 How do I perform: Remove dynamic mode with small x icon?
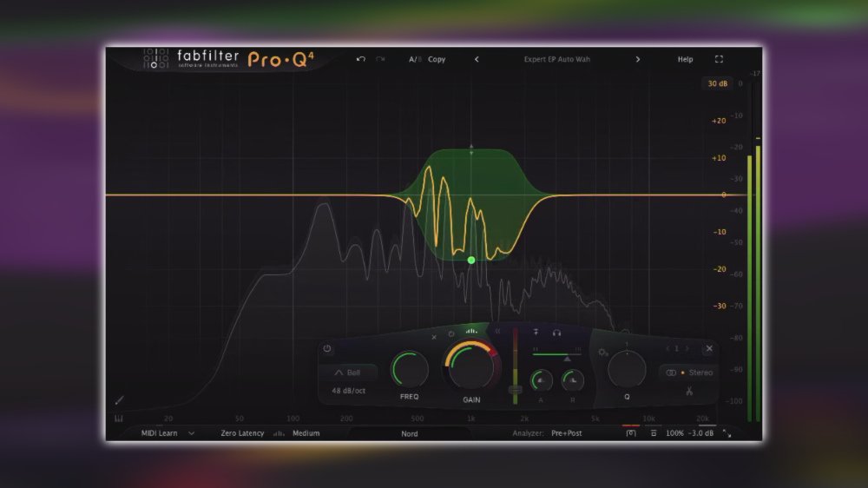pyautogui.click(x=434, y=337)
